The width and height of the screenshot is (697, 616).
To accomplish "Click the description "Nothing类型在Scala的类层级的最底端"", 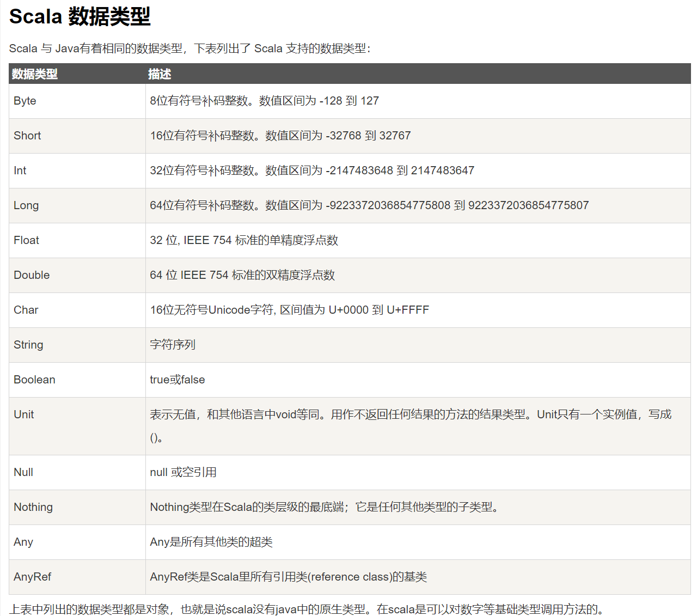I will pyautogui.click(x=325, y=507).
